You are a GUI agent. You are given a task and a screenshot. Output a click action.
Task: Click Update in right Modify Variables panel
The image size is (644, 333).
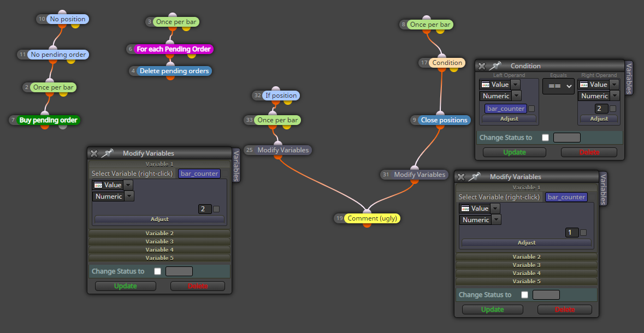point(493,309)
